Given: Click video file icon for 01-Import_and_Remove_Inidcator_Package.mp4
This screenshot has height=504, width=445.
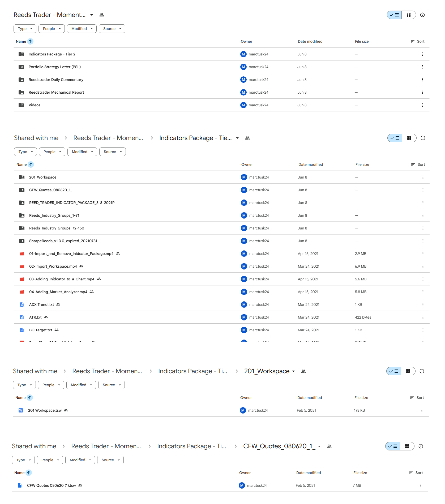Looking at the screenshot, I should pos(22,254).
